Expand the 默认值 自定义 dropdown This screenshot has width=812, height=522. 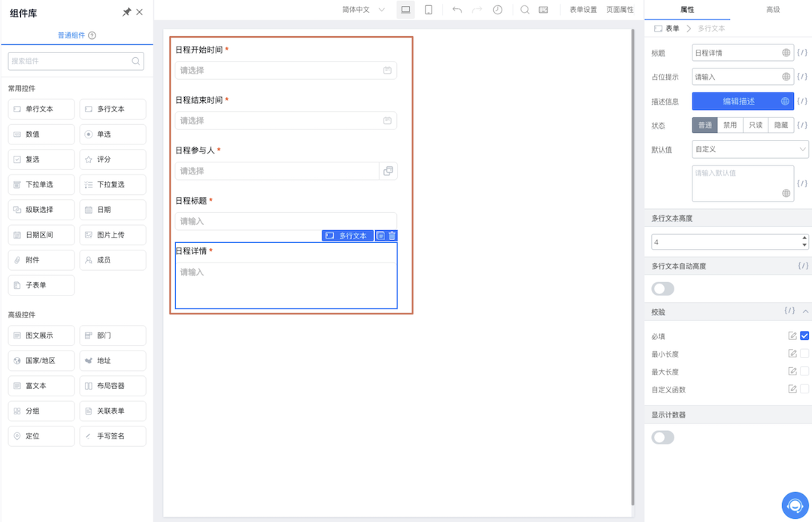(750, 149)
